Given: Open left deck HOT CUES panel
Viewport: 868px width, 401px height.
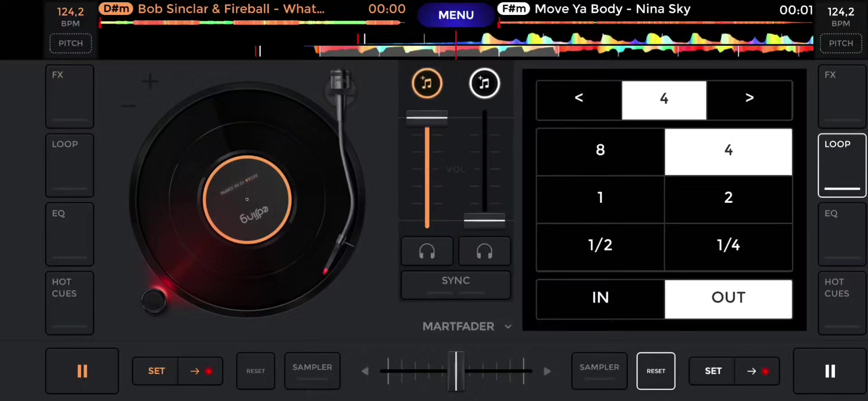Looking at the screenshot, I should [70, 303].
